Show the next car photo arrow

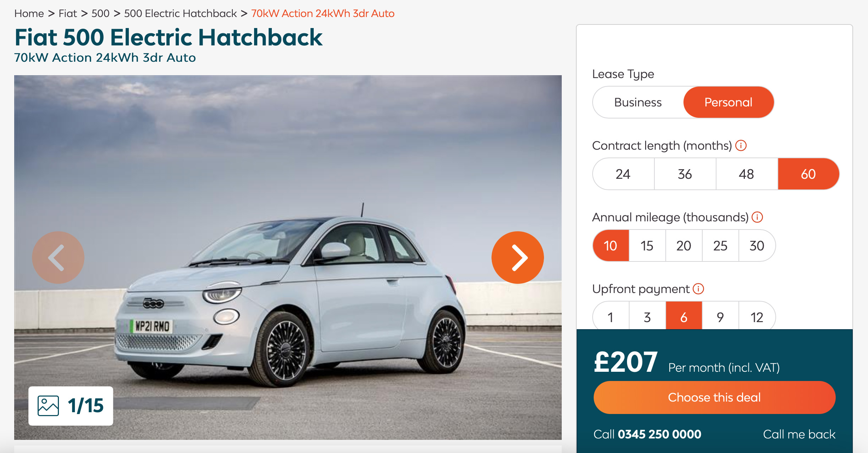click(x=517, y=258)
